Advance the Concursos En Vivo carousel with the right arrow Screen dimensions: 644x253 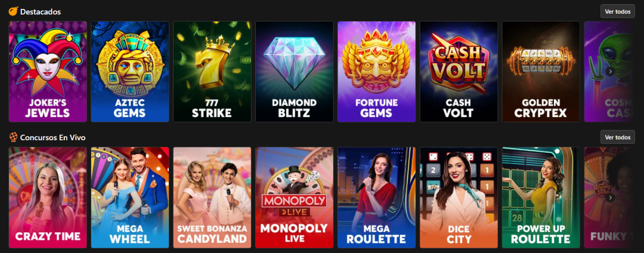click(611, 198)
